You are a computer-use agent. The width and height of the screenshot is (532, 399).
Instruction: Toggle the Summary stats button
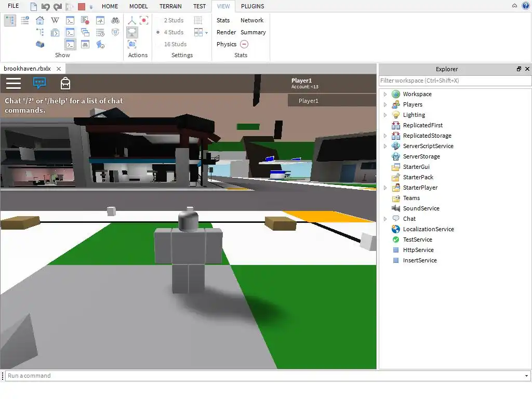click(253, 32)
